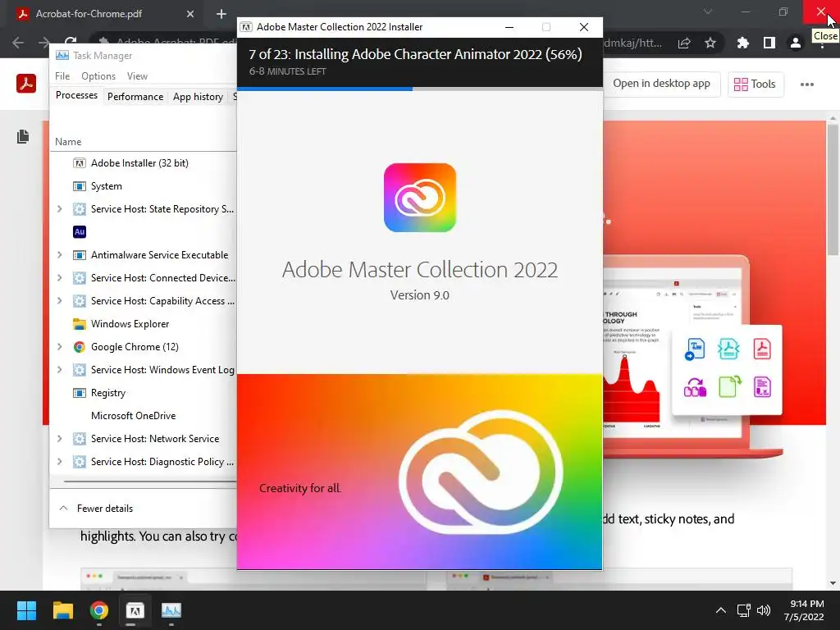Image resolution: width=840 pixels, height=630 pixels.
Task: Click Task Manager icon on the taskbar
Action: [x=171, y=610]
